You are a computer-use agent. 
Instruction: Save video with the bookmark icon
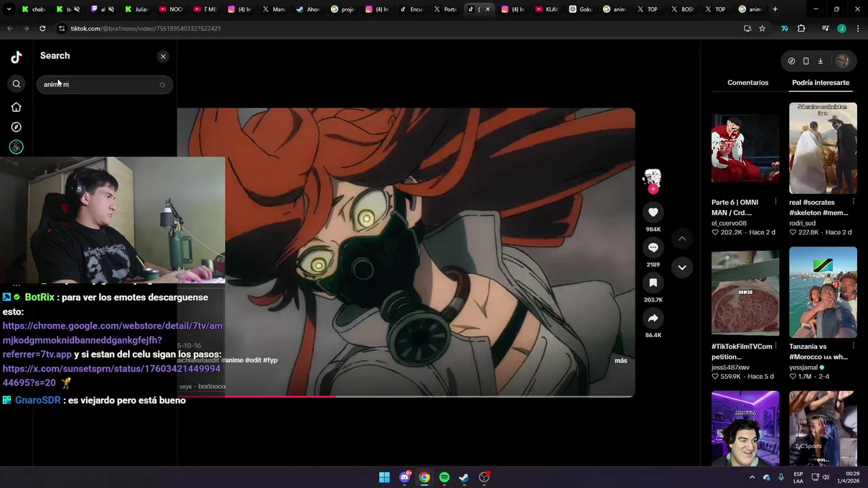pyautogui.click(x=653, y=283)
